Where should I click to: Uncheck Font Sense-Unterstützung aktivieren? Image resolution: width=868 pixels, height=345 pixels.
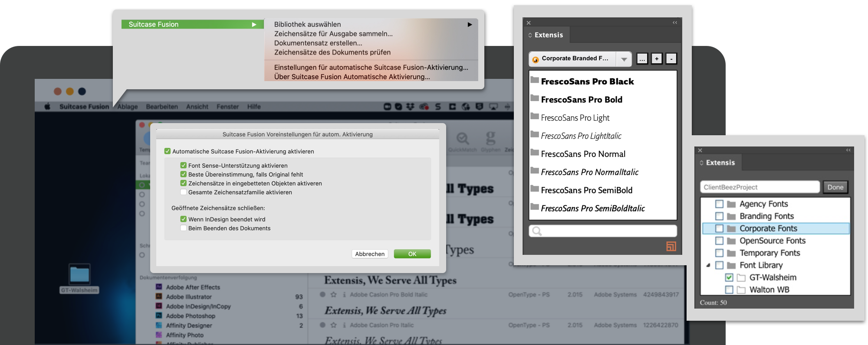coord(184,166)
